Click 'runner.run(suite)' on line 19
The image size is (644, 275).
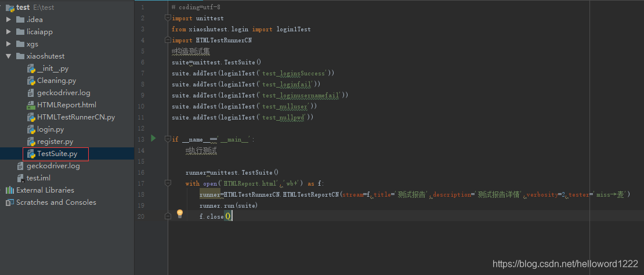click(229, 205)
